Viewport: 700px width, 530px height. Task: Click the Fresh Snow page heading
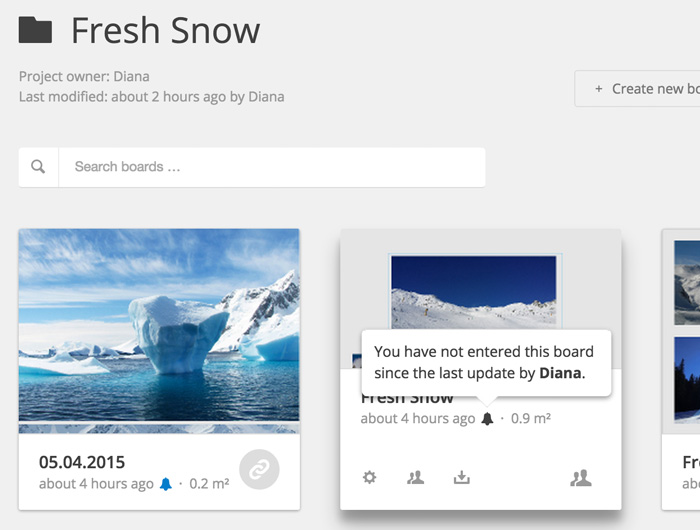point(166,30)
